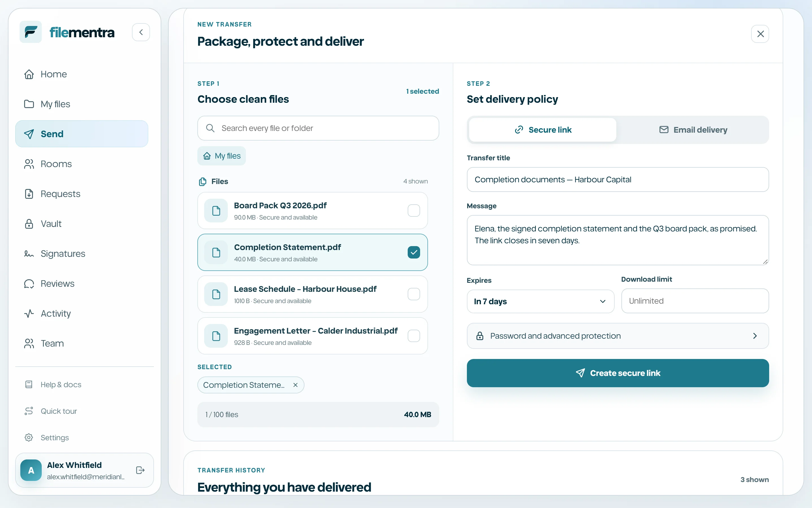The image size is (812, 508).
Task: Untick the Completion Statement.pdf checkbox
Action: (414, 252)
